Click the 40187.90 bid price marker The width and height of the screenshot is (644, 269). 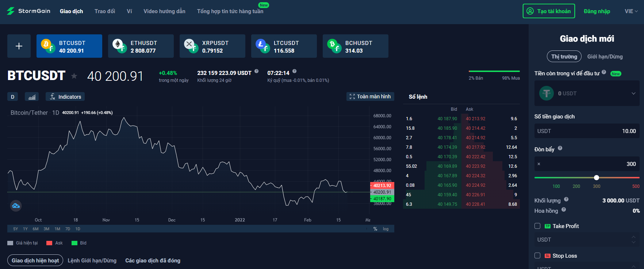[382, 199]
